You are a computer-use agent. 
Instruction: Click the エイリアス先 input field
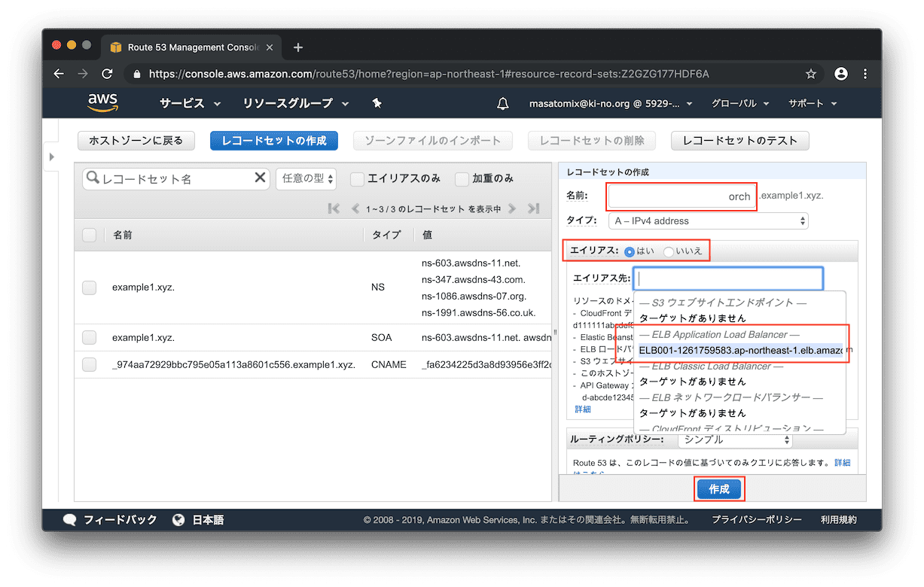[x=728, y=278]
